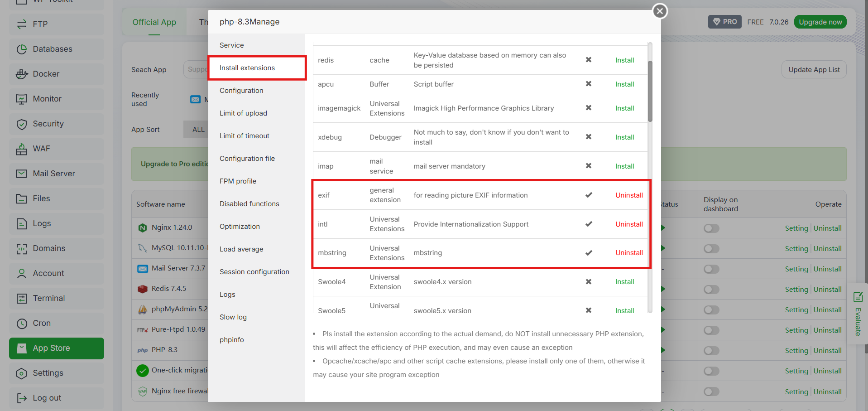Open the Configuration menu item

click(x=256, y=91)
